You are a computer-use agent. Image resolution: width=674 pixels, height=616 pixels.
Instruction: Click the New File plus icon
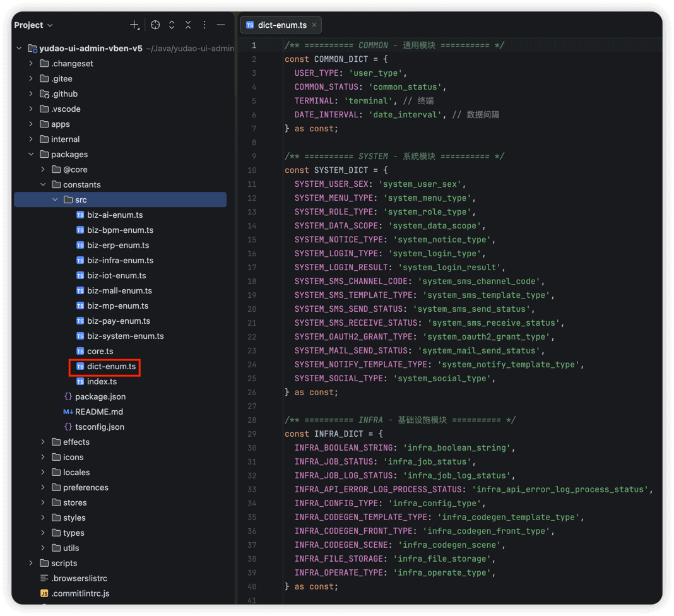click(x=134, y=25)
